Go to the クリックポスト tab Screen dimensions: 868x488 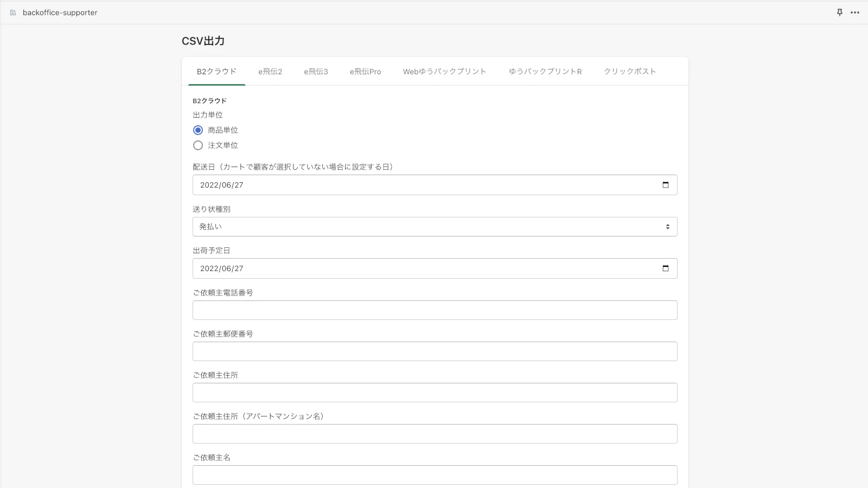(630, 72)
